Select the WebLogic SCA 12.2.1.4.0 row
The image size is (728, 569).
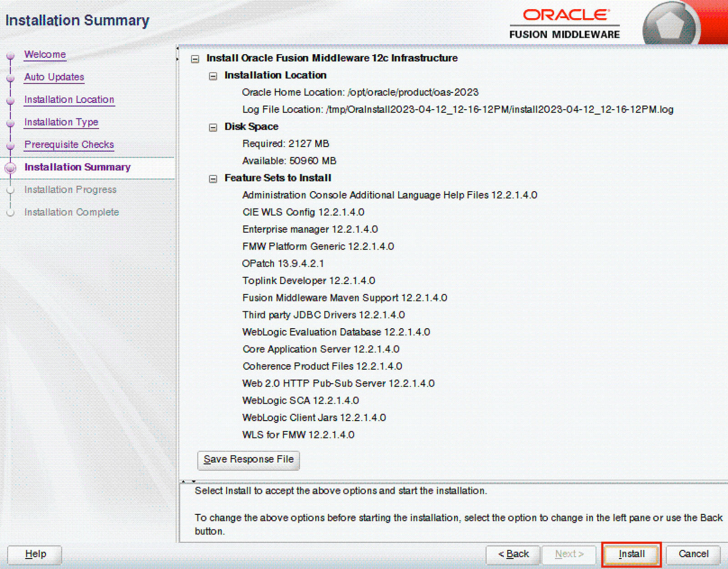click(x=301, y=401)
